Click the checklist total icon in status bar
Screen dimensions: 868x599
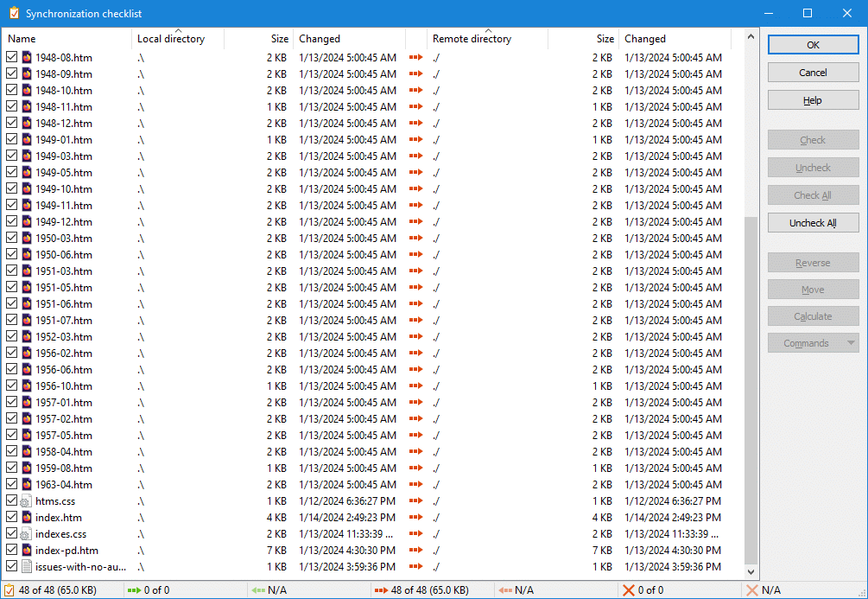point(11,590)
